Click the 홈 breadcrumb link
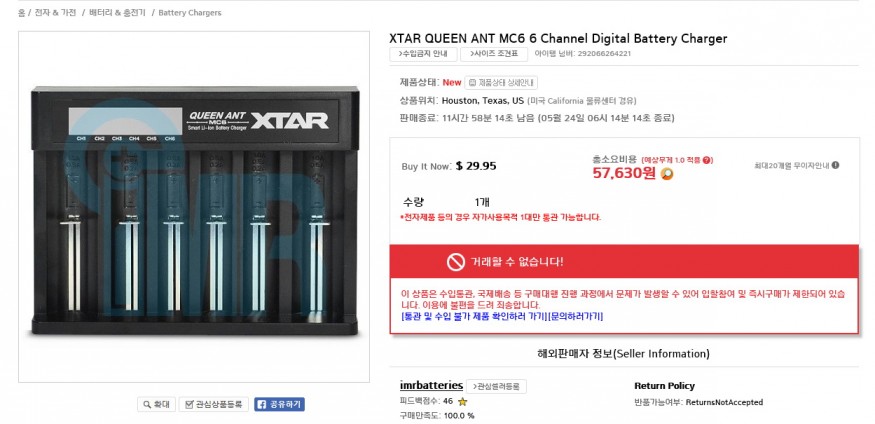Viewport: 875px width, 424px height. [22, 13]
